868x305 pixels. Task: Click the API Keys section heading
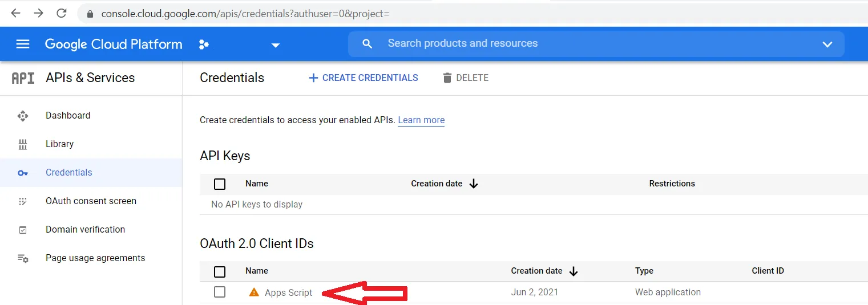[x=225, y=156]
